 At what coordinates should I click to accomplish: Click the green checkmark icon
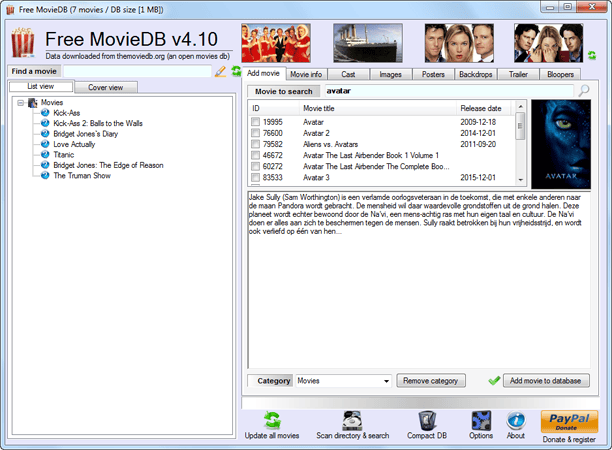tap(494, 380)
